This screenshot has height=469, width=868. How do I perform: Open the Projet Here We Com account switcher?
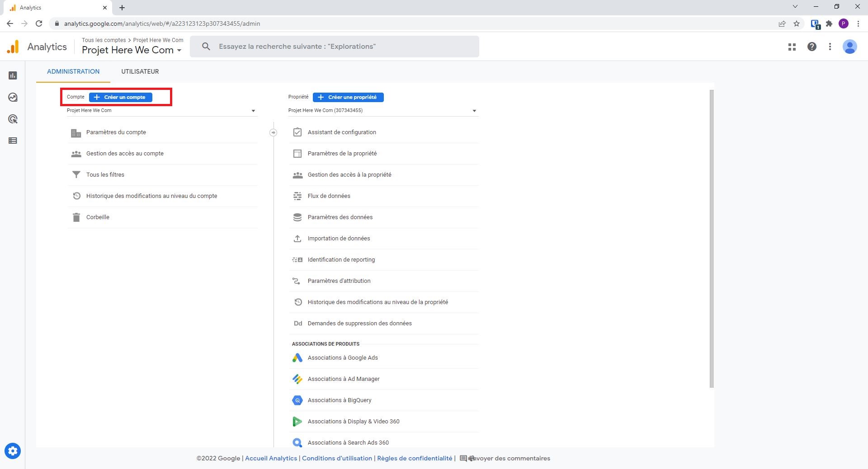click(132, 50)
